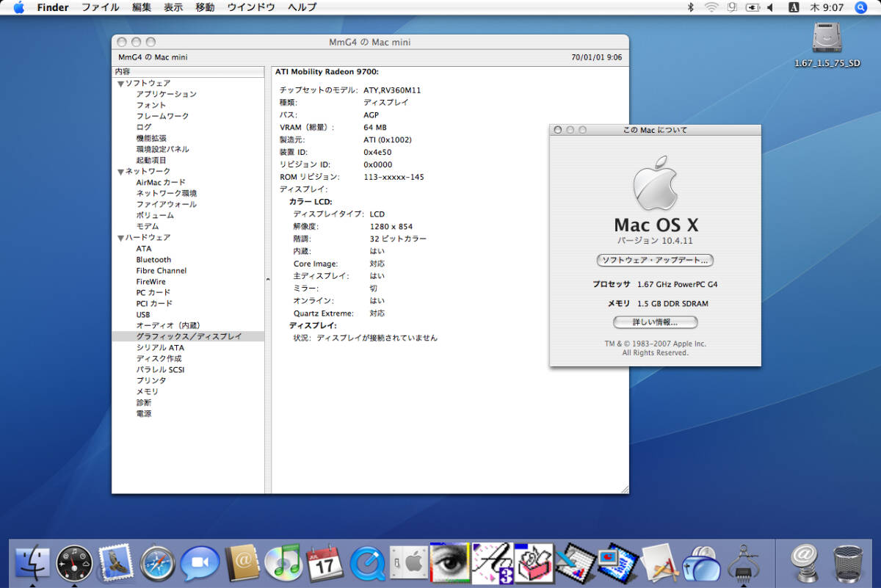Click the menu bar clock 木 9:07

click(x=825, y=7)
